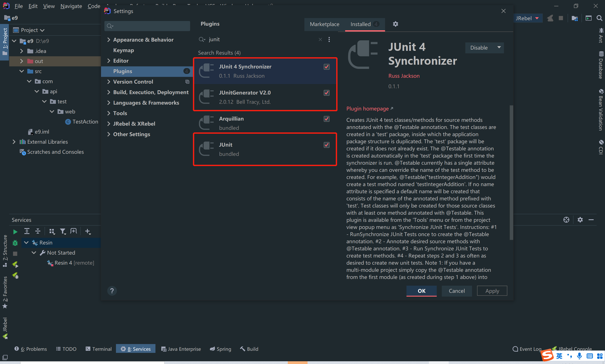This screenshot has width=605, height=364.
Task: Expand JRebel & XRebel settings
Action: point(109,124)
